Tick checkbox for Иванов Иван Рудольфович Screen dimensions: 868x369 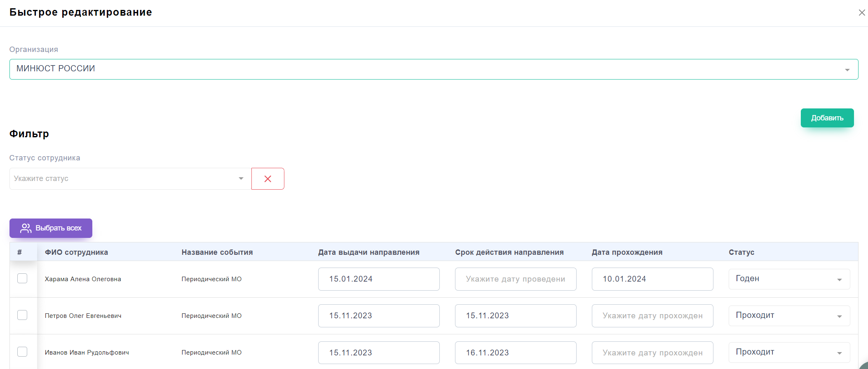coord(22,352)
